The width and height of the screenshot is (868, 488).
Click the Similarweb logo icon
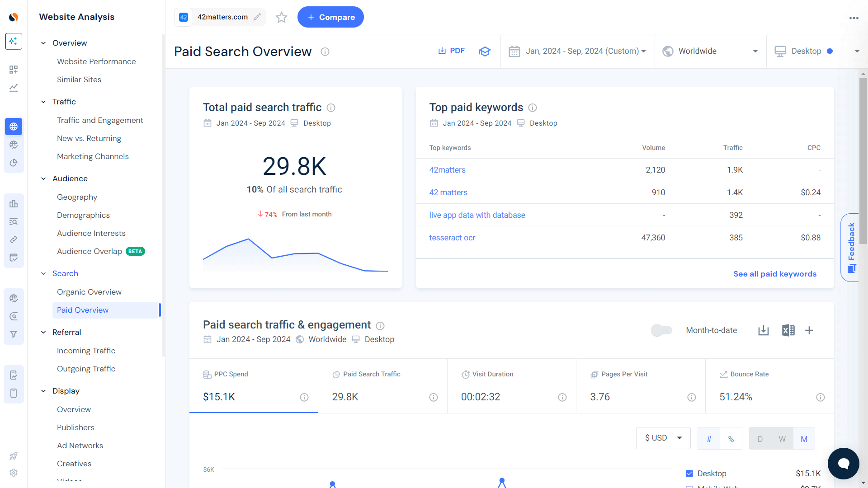pyautogui.click(x=14, y=17)
